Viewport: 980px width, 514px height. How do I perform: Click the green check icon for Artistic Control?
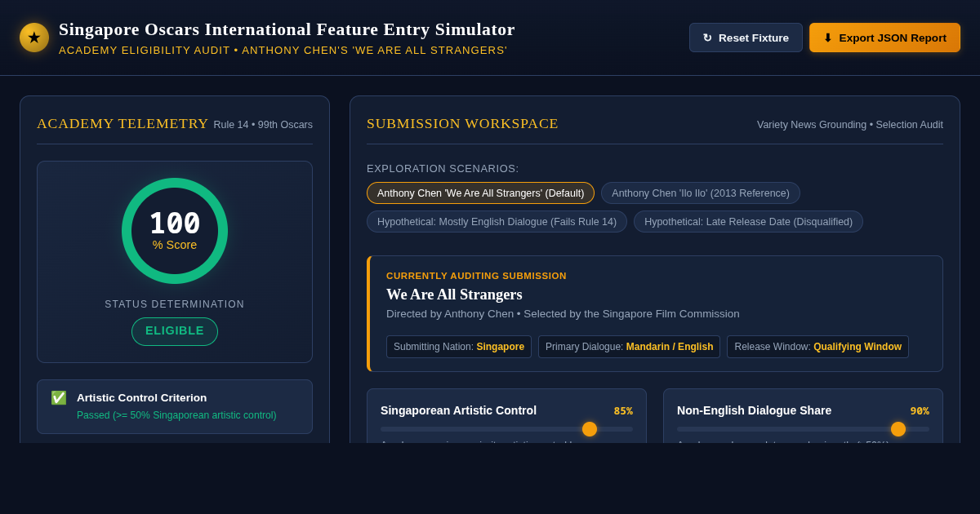tap(59, 398)
